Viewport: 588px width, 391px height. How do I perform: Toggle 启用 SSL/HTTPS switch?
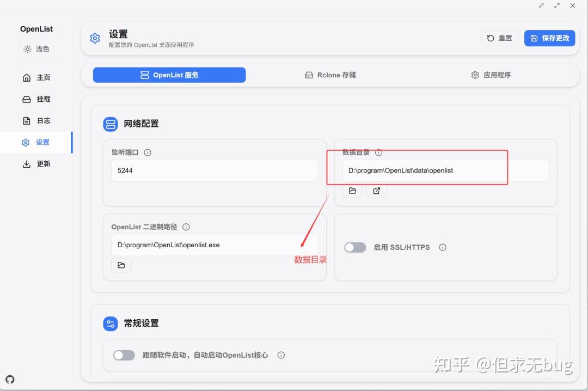point(355,247)
